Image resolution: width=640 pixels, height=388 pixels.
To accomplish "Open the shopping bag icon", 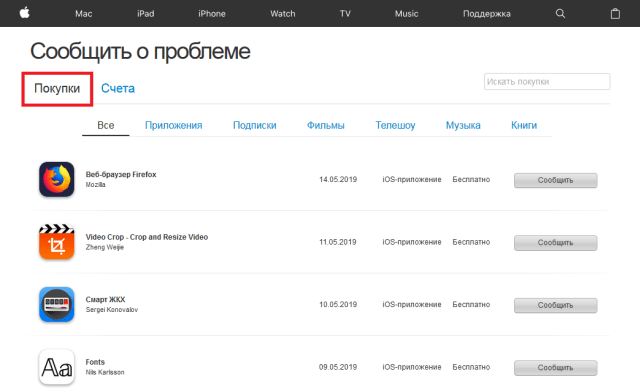I will pyautogui.click(x=615, y=13).
